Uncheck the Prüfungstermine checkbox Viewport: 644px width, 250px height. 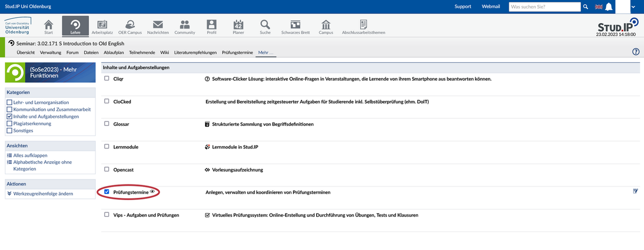[x=107, y=192]
